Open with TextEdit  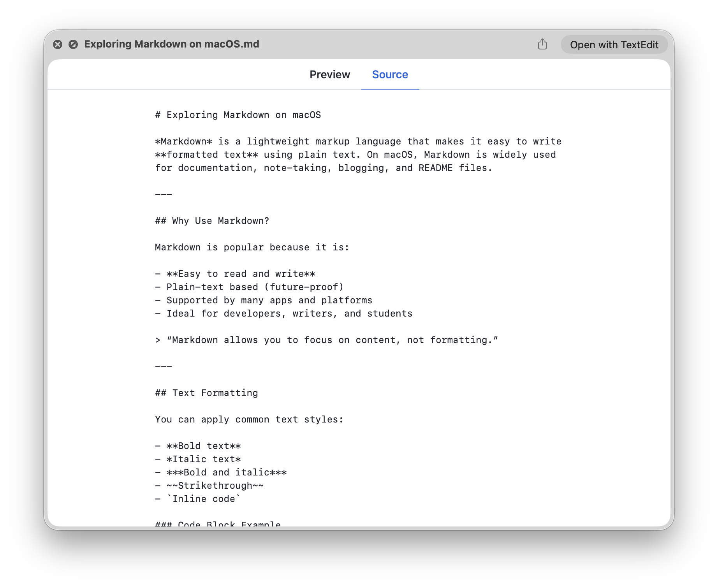click(614, 45)
